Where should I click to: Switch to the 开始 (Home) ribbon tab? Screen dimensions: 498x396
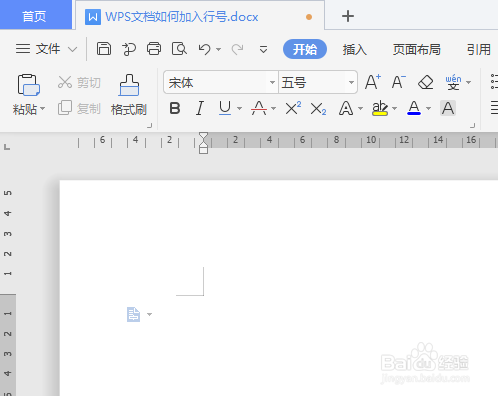click(x=305, y=49)
